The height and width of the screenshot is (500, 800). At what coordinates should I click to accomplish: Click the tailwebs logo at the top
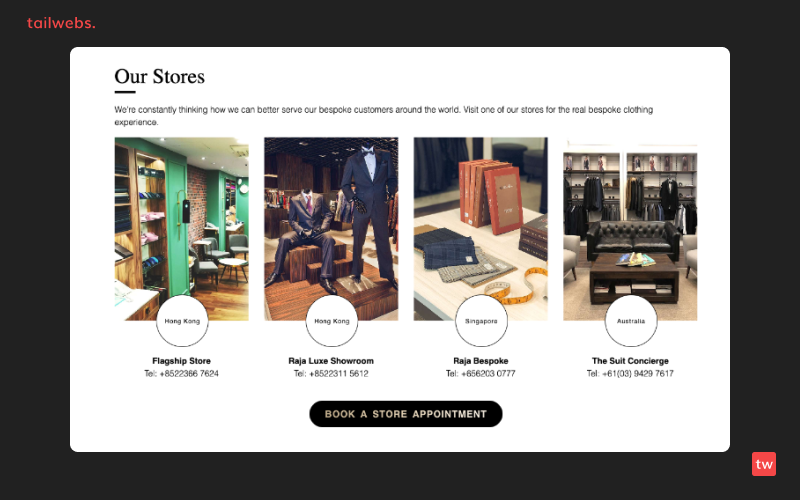click(x=61, y=23)
